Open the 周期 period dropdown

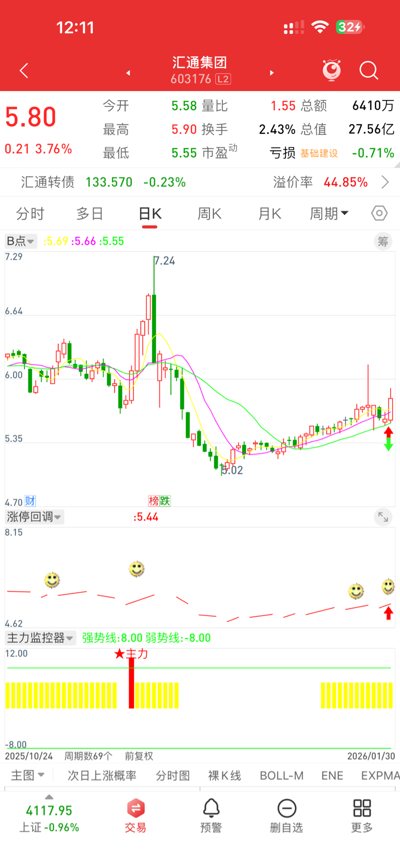[329, 213]
